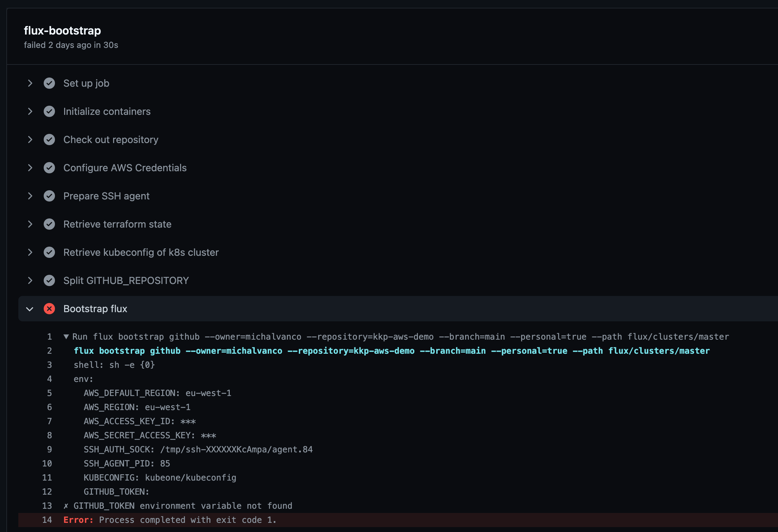Expand the Retrieve kubeconfig of k8s cluster chevron
778x532 pixels.
(30, 252)
